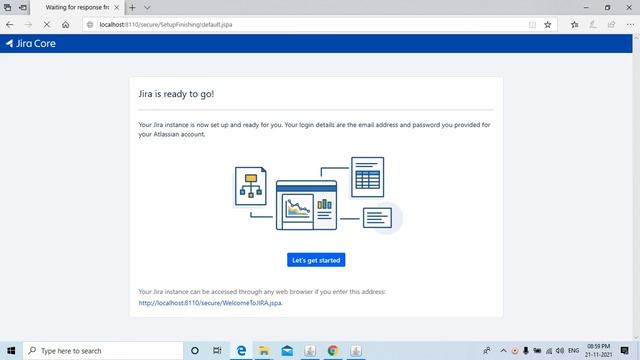Open the Java app right of Chrome

coord(356,351)
